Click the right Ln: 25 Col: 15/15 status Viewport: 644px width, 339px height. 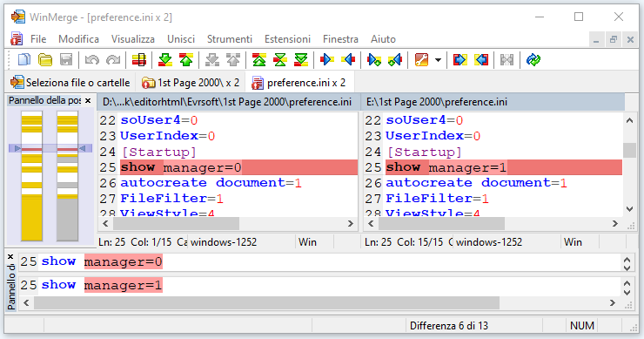[404, 242]
